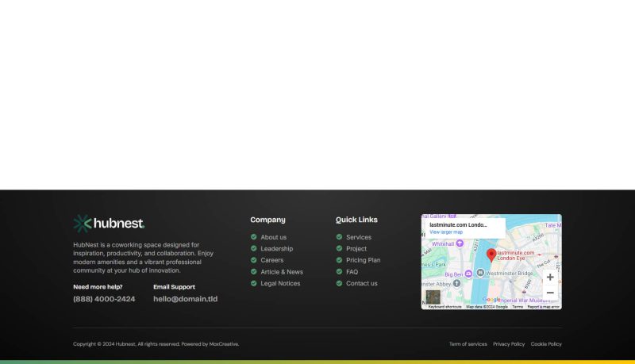Image resolution: width=635 pixels, height=364 pixels.
Task: Open Contact us link
Action: pyautogui.click(x=361, y=283)
